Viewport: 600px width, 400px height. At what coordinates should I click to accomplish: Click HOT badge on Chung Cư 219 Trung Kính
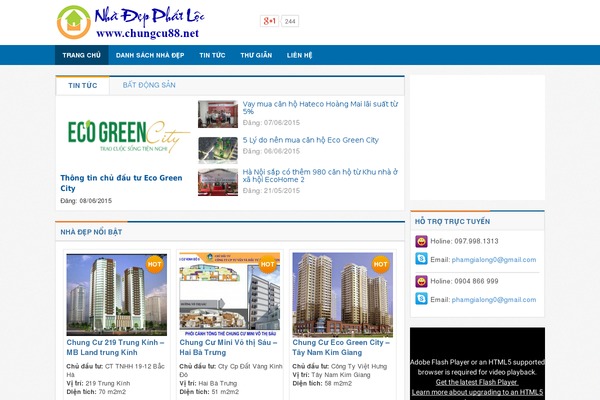pos(154,264)
